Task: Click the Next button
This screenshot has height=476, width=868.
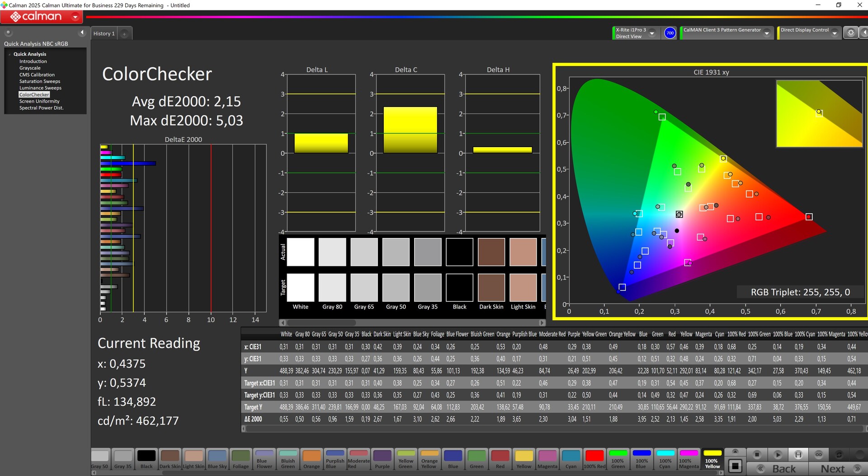Action: tap(837, 469)
